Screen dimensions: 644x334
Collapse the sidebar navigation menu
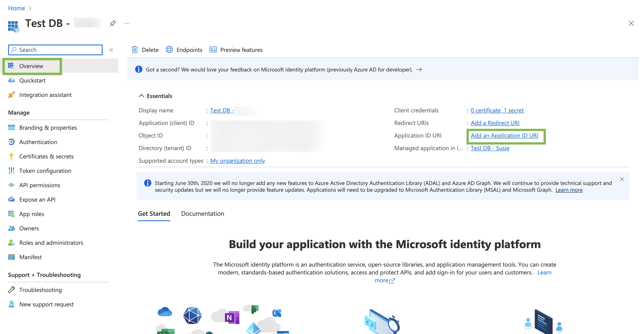111,50
